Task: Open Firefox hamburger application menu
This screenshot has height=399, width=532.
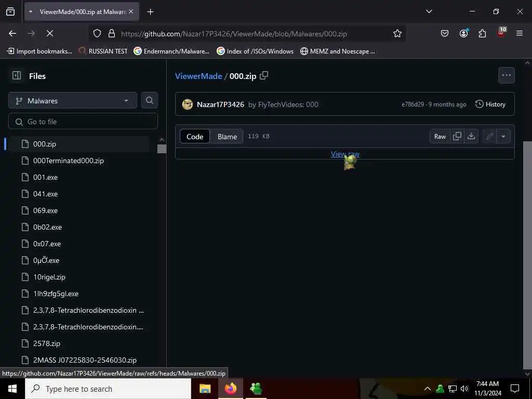Action: (520, 33)
